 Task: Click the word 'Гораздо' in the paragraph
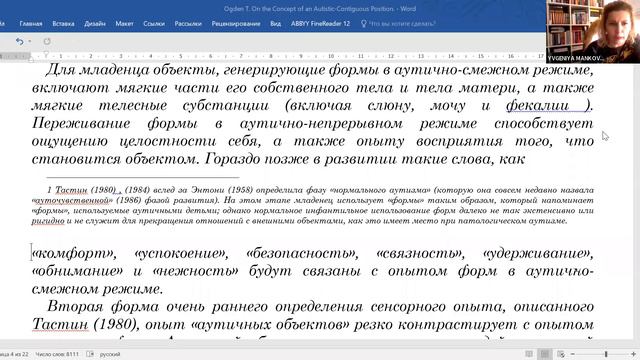[x=233, y=159]
